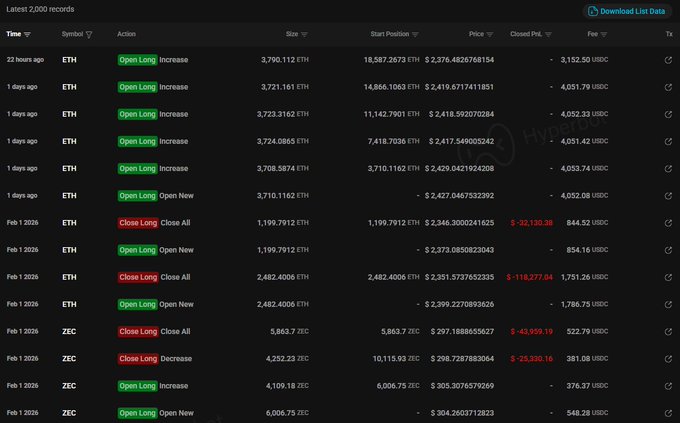This screenshot has width=680, height=423.
Task: Select price $ 2,399.2270893626
Action: click(459, 304)
